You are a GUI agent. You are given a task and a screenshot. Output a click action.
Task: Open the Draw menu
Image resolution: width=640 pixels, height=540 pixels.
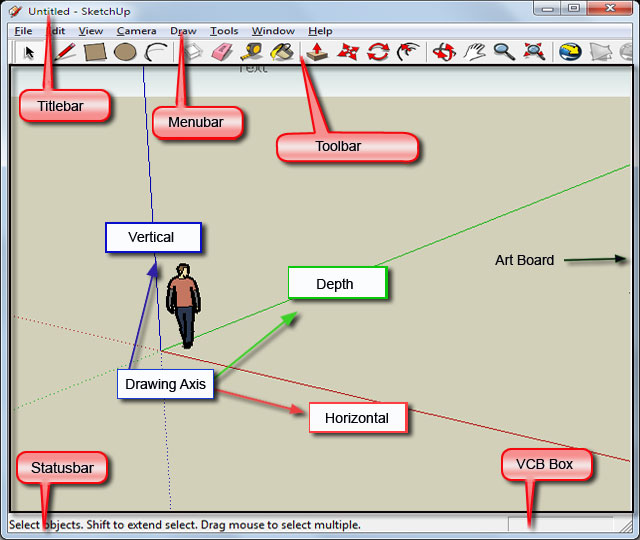tap(183, 31)
